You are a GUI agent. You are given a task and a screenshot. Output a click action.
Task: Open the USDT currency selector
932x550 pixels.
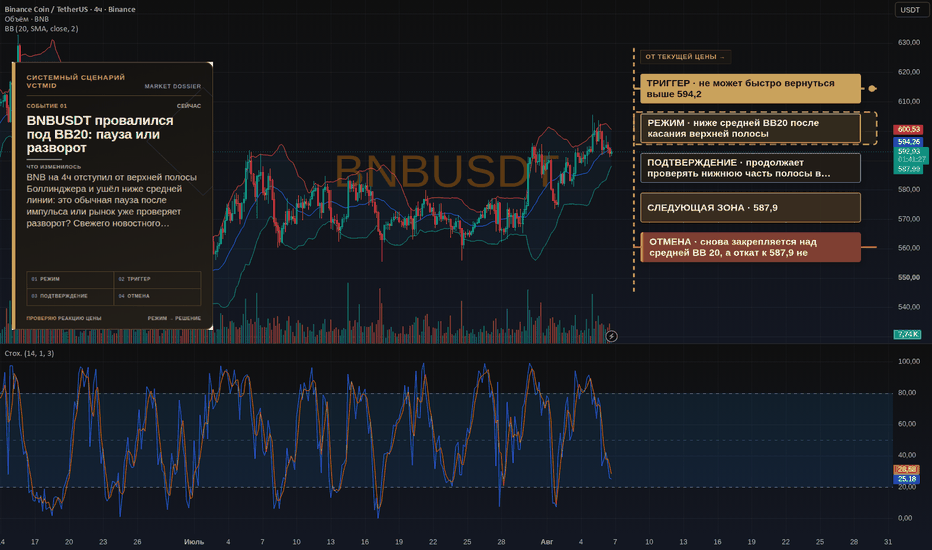pyautogui.click(x=910, y=10)
